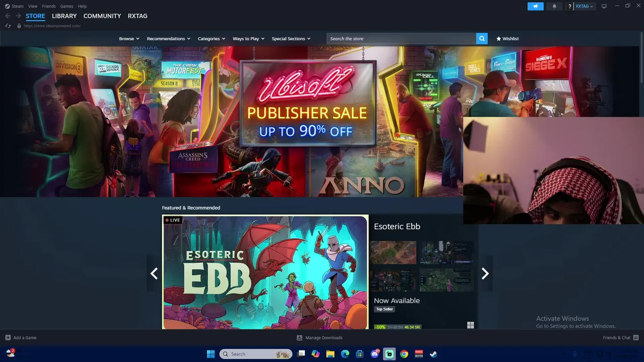Open the announcements megaphone button
Screen dimensions: 644x362
click(535, 6)
